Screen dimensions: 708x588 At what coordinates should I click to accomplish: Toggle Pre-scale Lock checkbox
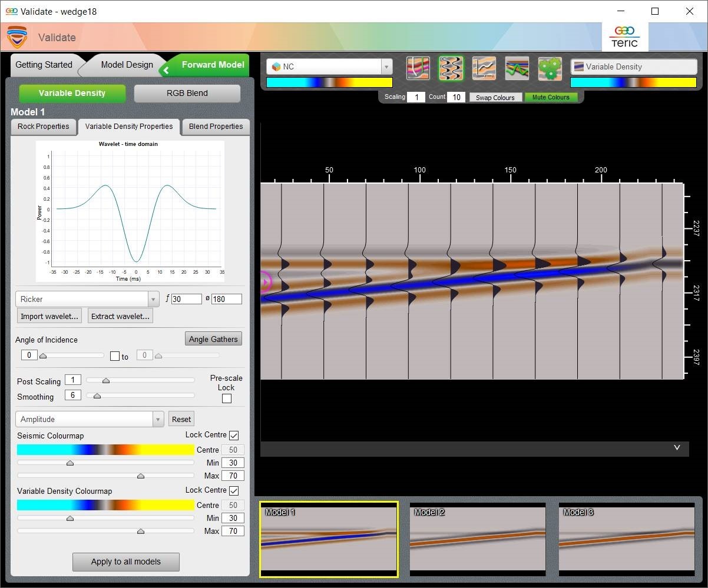click(x=226, y=398)
